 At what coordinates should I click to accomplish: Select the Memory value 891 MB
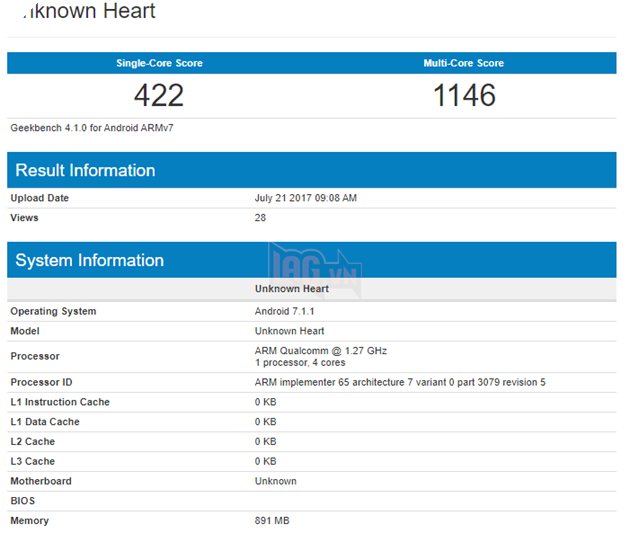pyautogui.click(x=272, y=521)
